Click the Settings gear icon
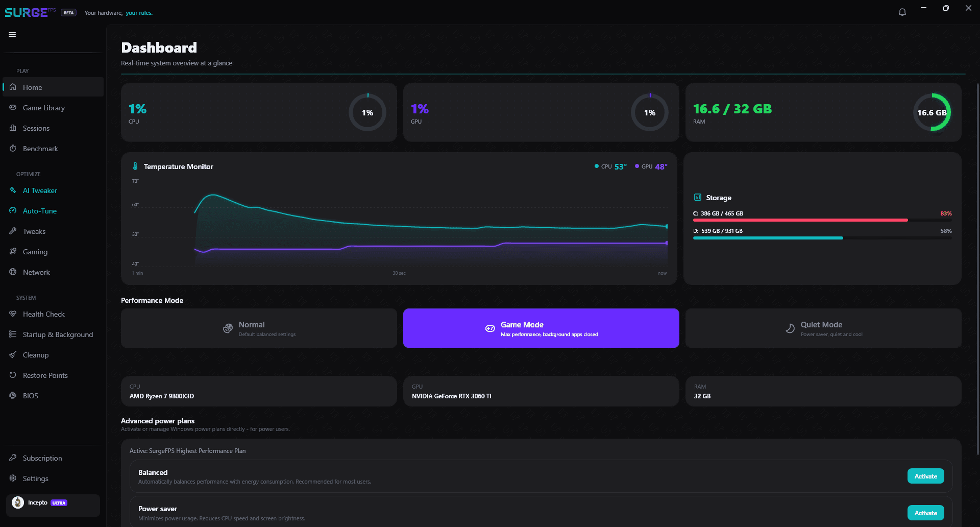 (x=13, y=478)
